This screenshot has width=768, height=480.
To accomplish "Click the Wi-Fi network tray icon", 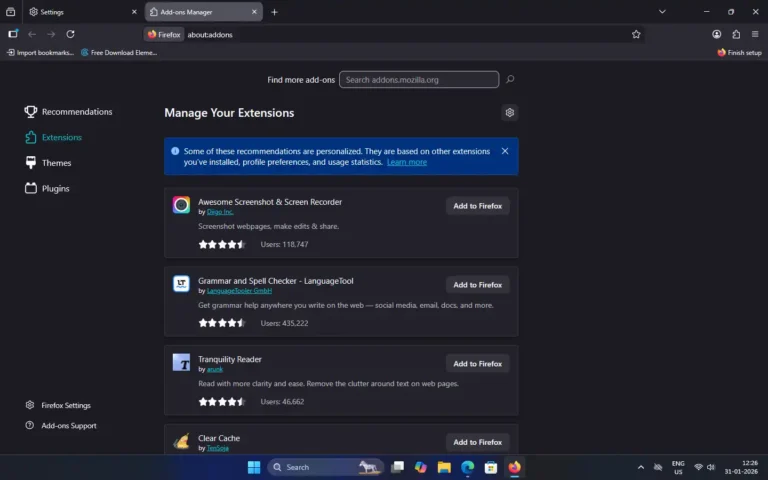I will click(x=699, y=467).
